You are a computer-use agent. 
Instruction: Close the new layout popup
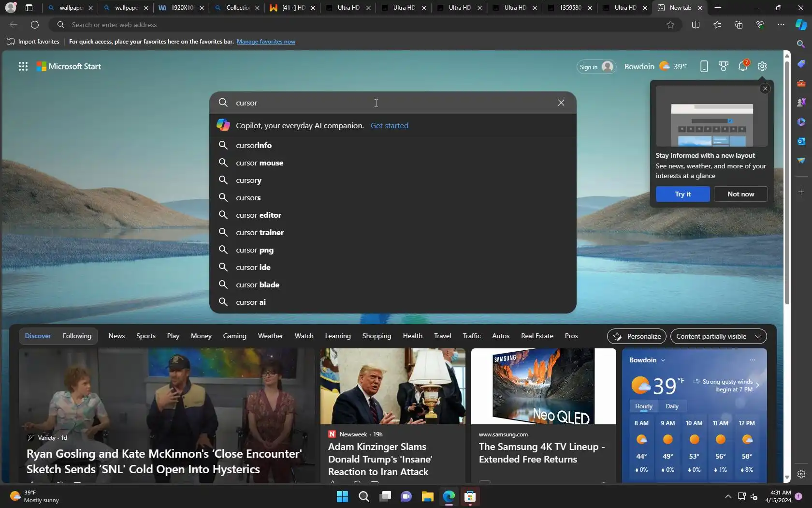point(765,89)
